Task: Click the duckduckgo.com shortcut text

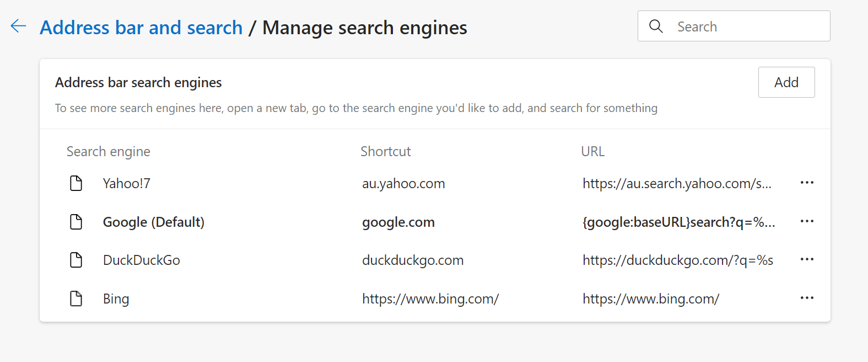Action: pyautogui.click(x=413, y=260)
